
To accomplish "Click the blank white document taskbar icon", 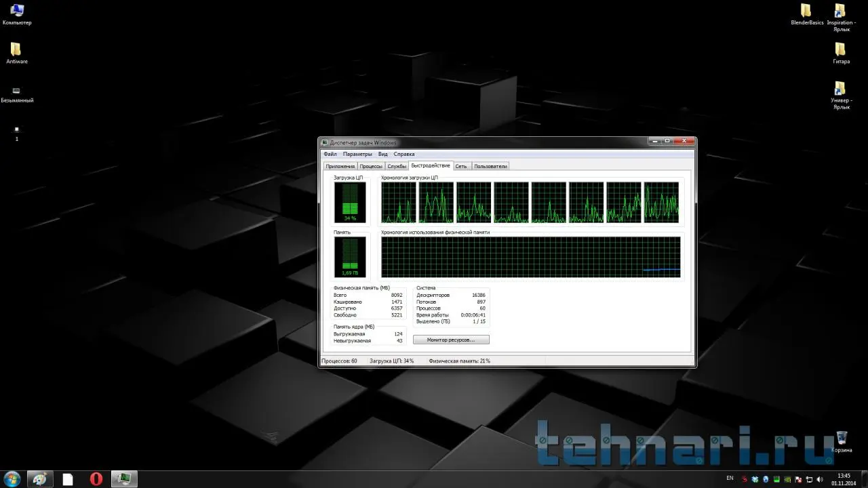I will [x=68, y=479].
